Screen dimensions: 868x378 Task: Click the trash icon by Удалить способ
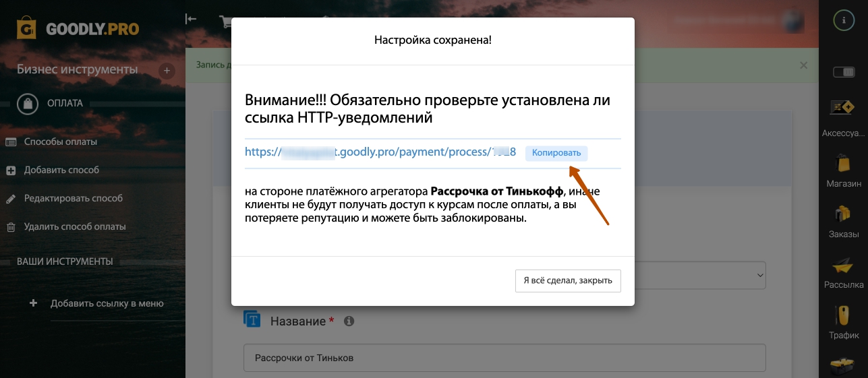(11, 227)
